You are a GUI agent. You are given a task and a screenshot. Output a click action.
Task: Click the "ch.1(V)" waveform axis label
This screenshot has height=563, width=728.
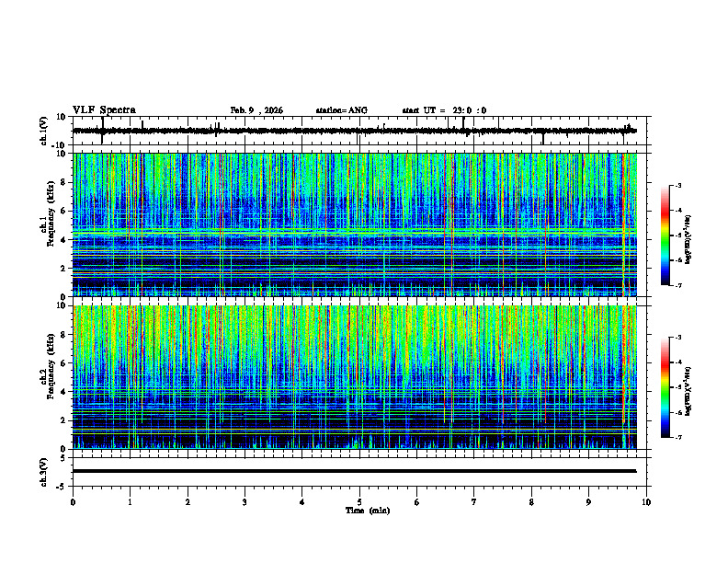[x=43, y=131]
